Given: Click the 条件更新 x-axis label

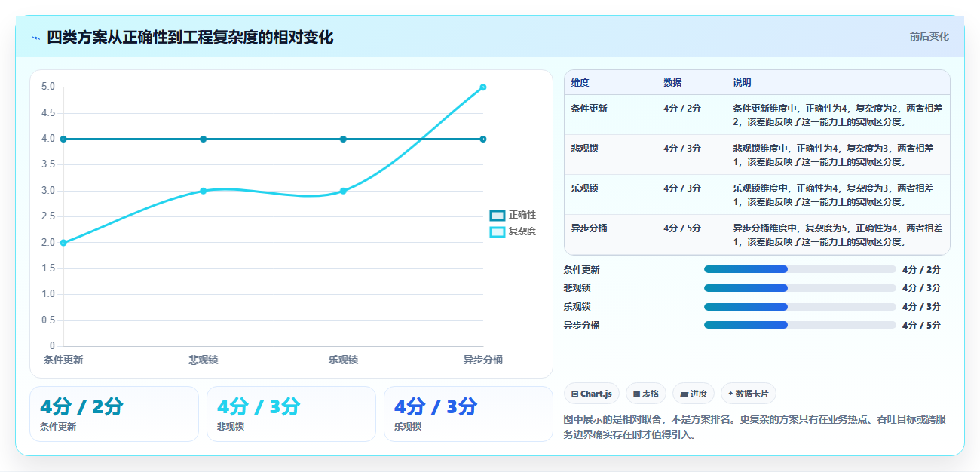Looking at the screenshot, I should click(x=63, y=360).
